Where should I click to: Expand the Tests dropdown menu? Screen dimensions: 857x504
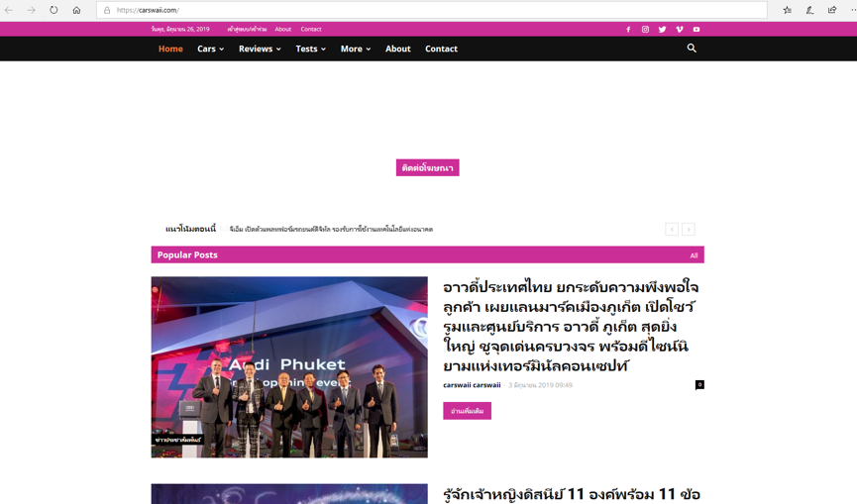[x=310, y=49]
